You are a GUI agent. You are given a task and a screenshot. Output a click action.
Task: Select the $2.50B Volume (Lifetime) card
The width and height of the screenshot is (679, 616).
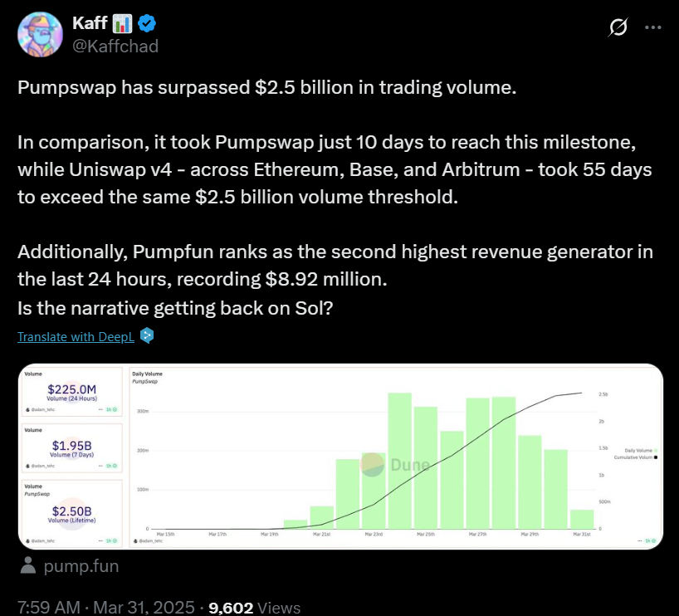72,514
